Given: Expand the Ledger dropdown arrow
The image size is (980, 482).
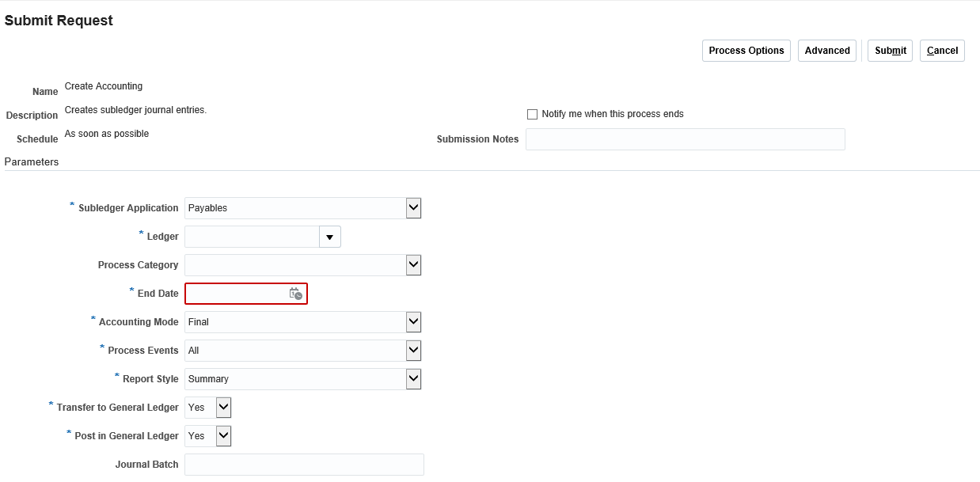Looking at the screenshot, I should pyautogui.click(x=329, y=236).
